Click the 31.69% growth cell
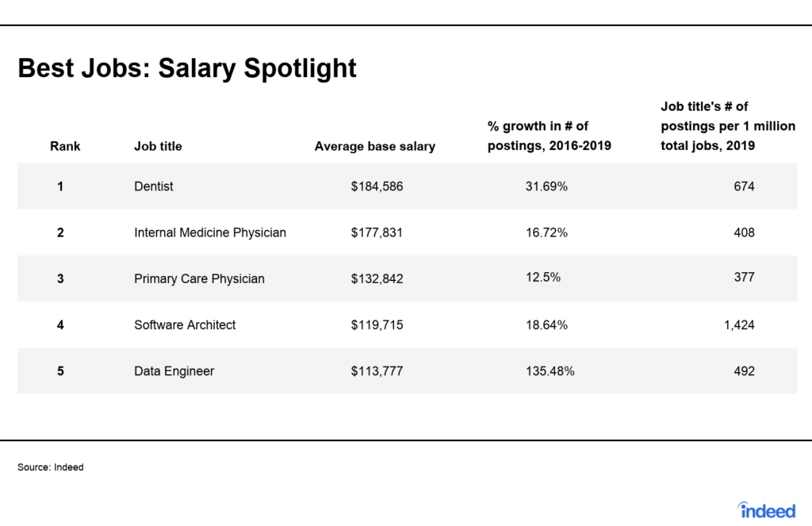 click(x=546, y=186)
